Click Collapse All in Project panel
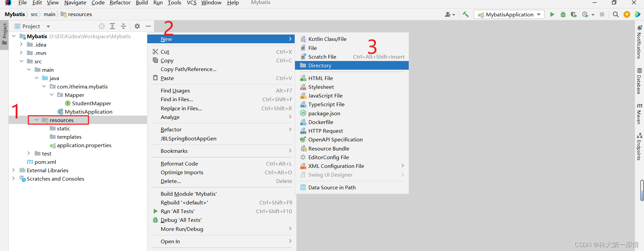 point(123,26)
